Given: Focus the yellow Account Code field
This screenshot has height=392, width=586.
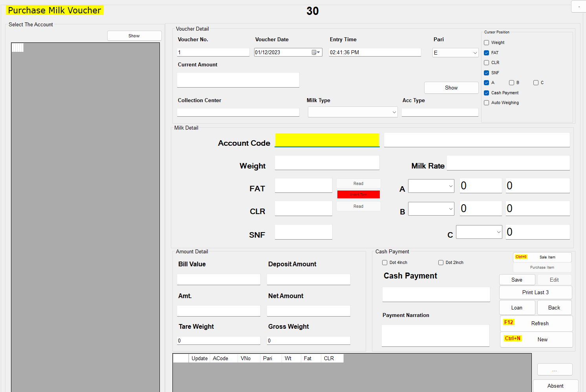Looking at the screenshot, I should point(327,140).
